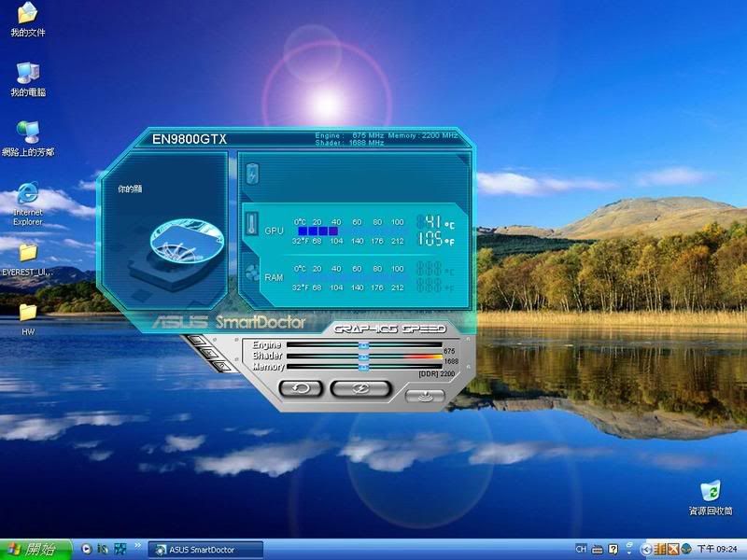This screenshot has height=560, width=747.
Task: Click the RAM fan icon
Action: click(252, 273)
